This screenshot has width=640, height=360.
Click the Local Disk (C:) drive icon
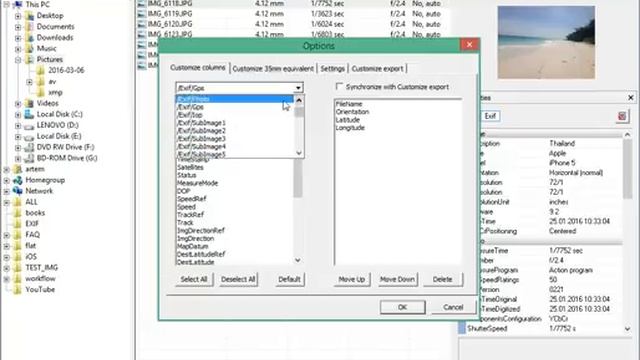(29, 114)
